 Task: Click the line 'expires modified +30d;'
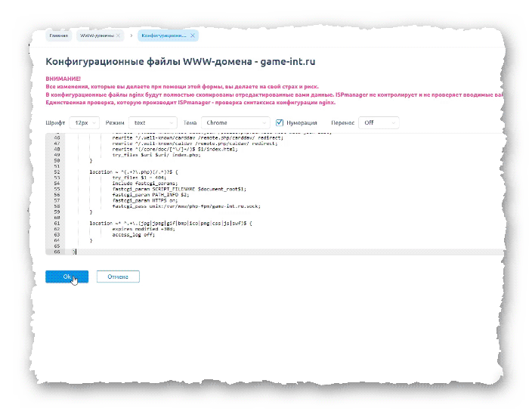click(x=144, y=229)
